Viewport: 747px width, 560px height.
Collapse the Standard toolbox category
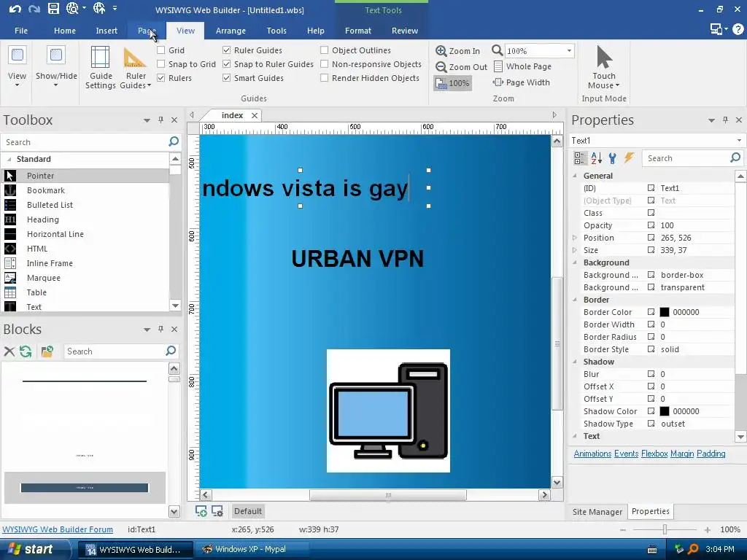click(9, 159)
